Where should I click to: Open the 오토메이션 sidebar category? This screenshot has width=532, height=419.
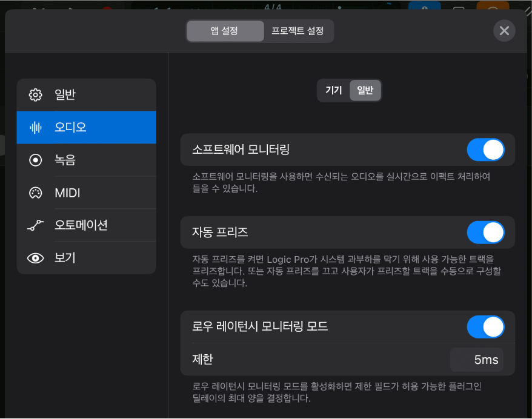pos(87,225)
